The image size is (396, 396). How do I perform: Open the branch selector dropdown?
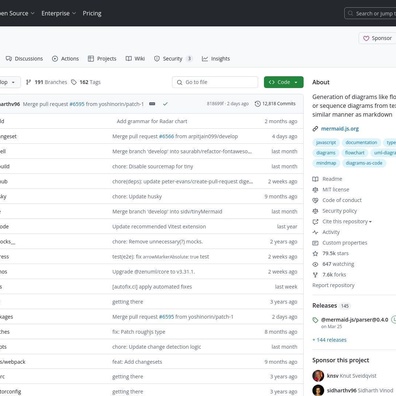coord(9,82)
